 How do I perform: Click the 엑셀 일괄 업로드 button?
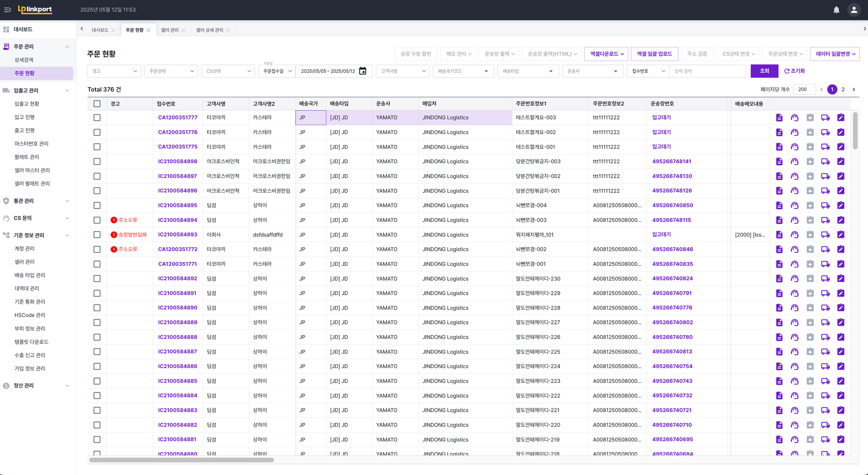tap(654, 54)
